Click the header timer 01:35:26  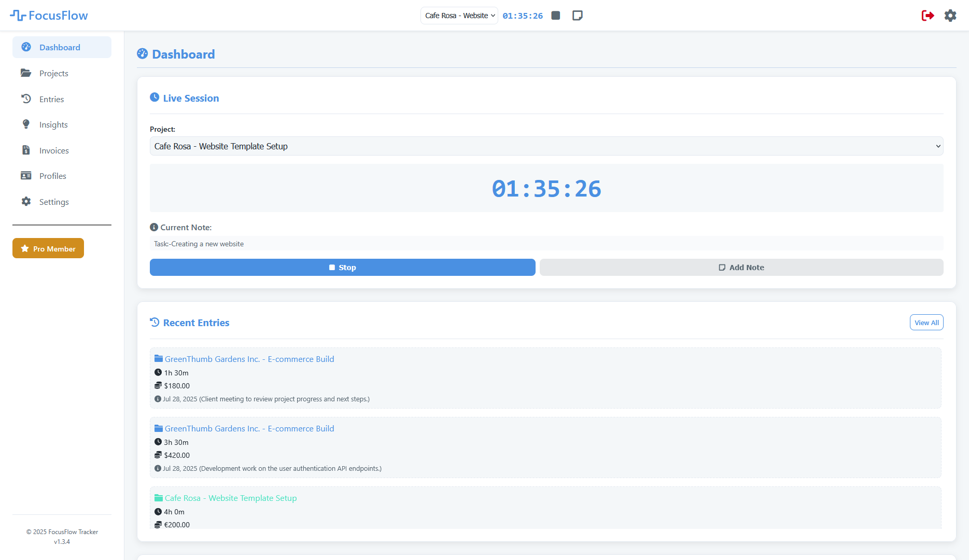coord(523,16)
